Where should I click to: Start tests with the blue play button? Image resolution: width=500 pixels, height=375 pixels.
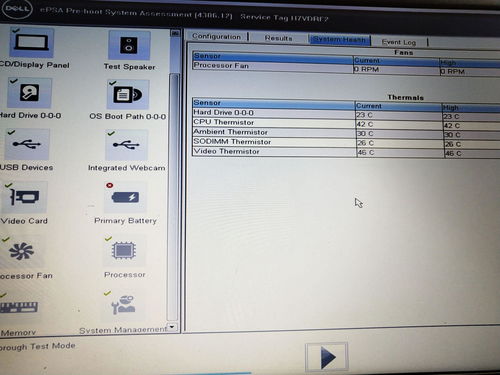tap(327, 357)
